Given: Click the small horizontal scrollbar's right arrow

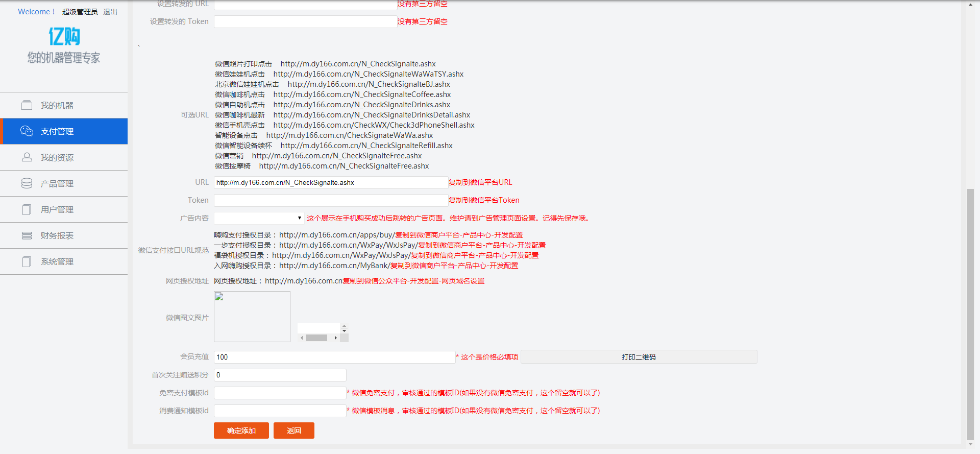Looking at the screenshot, I should coord(335,338).
